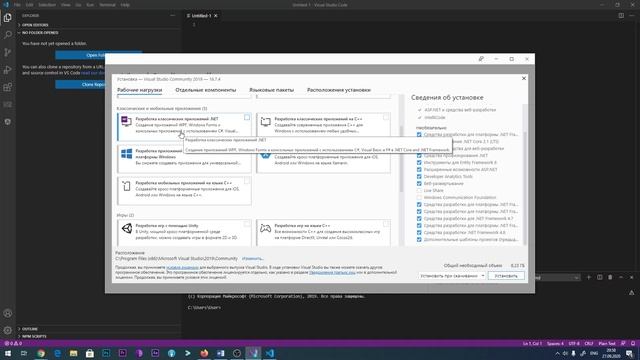Close the Untitled-1 editor tab with its X
This screenshot has height=360, width=640.
(216, 16)
